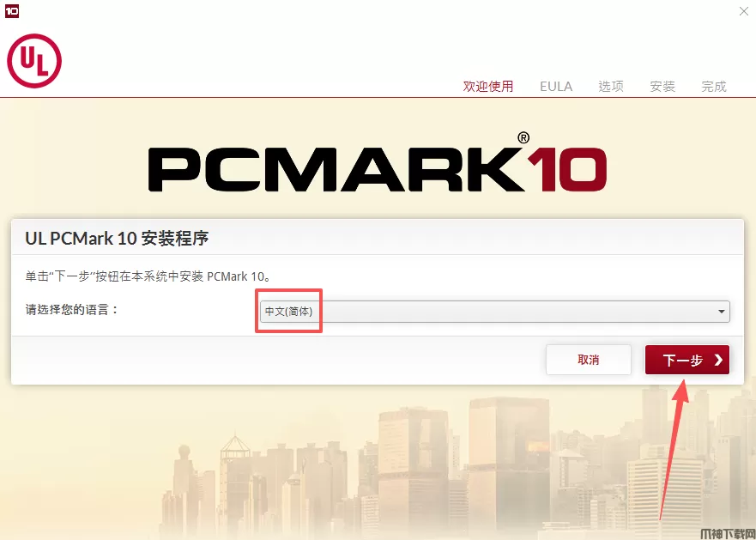Click the chevron arrow on 下一步
Screen dimensions: 756x540
(718, 360)
